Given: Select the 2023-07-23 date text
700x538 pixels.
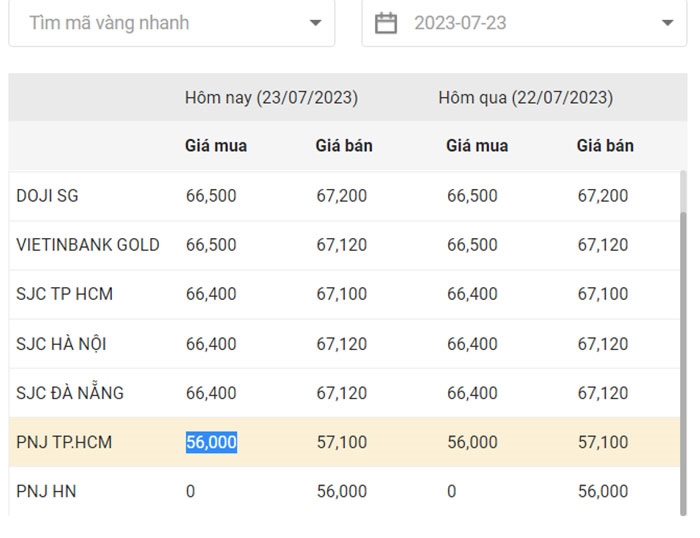Looking at the screenshot, I should pos(460,23).
